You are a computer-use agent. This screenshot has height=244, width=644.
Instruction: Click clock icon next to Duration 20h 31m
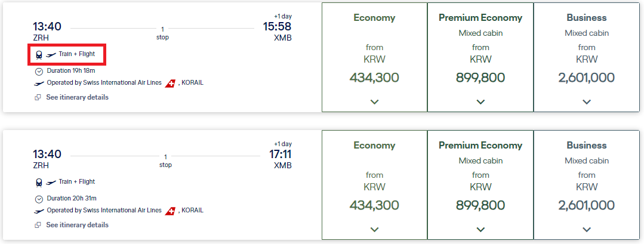(39, 199)
